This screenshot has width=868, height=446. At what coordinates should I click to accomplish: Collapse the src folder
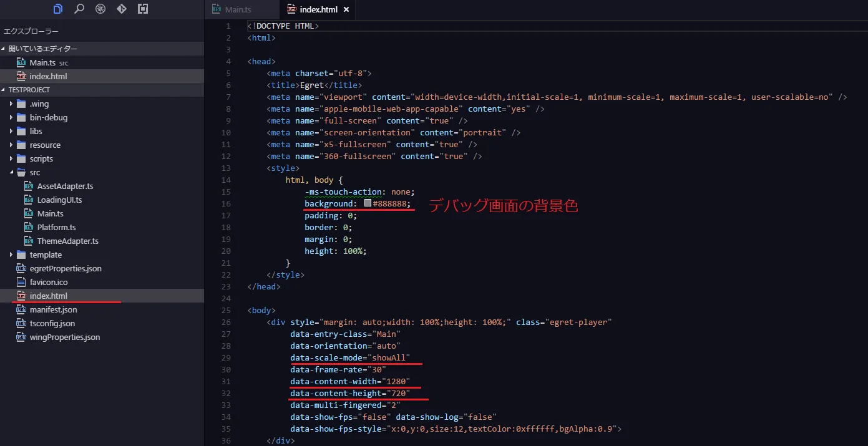coord(11,172)
